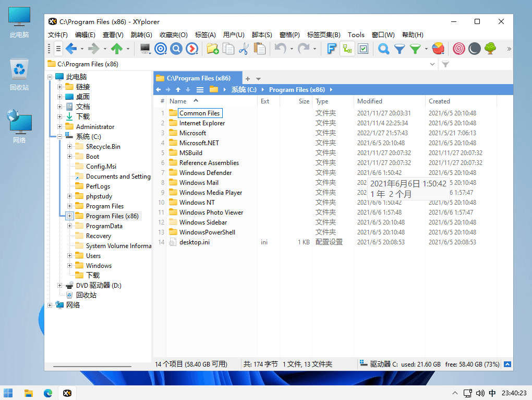Viewport: 532px width, 400px height.
Task: Open the Windows Start button
Action: tap(8, 393)
